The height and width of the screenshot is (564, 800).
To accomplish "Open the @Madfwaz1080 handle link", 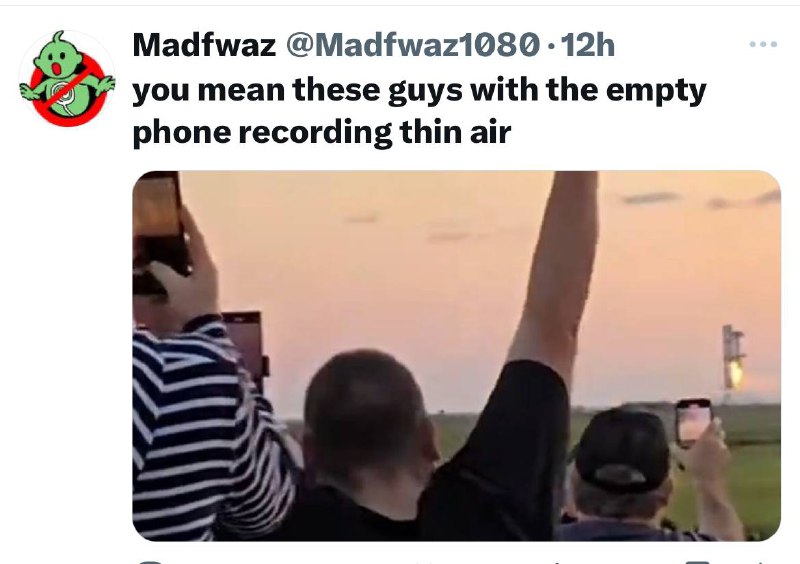I will pos(413,45).
